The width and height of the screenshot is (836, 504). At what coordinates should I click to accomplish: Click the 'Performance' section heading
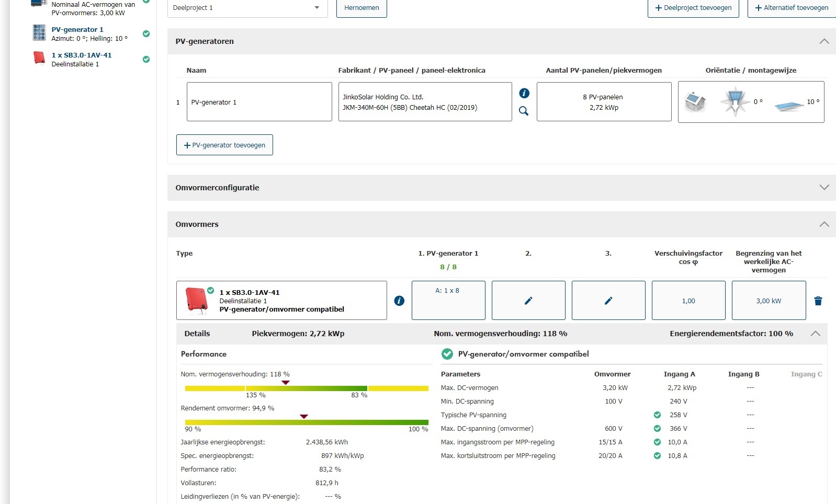click(204, 354)
